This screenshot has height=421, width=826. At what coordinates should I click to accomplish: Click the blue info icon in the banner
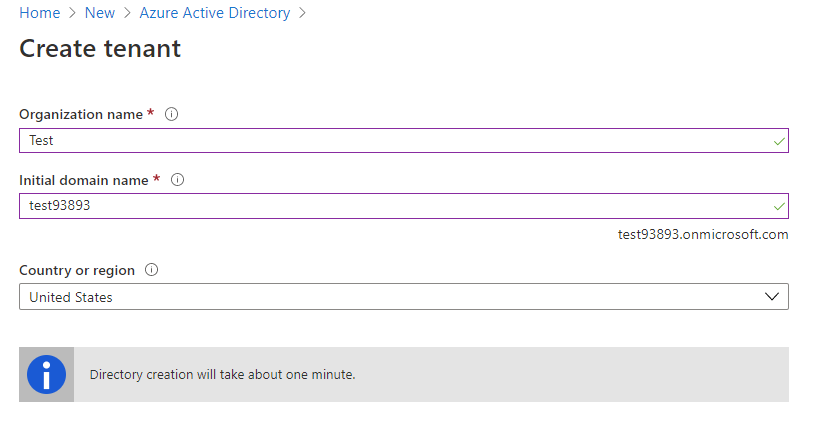[x=46, y=375]
